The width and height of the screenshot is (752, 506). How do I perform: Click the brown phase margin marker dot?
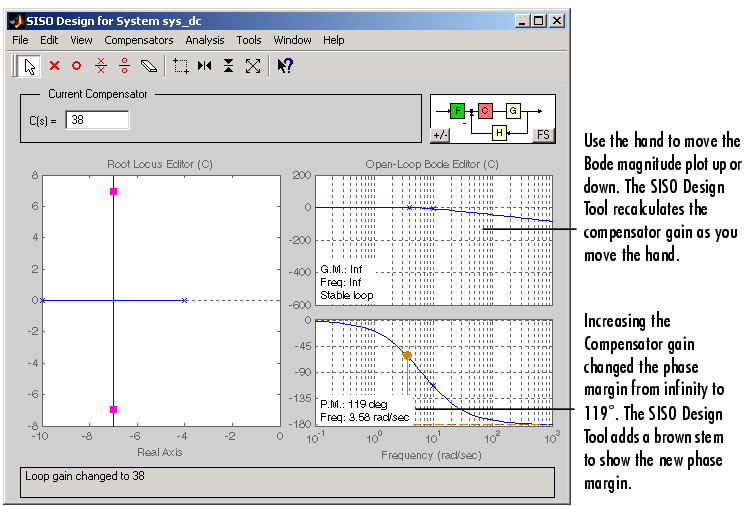pyautogui.click(x=407, y=355)
